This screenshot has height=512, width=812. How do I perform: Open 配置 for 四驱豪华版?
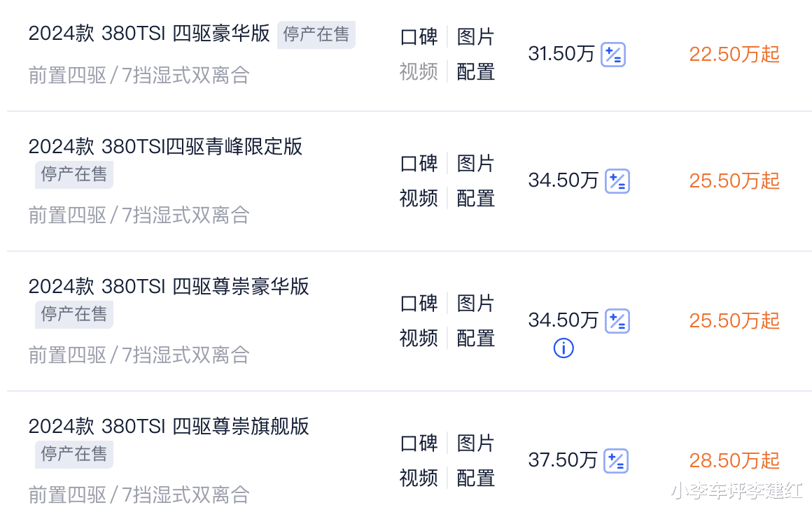pos(475,72)
